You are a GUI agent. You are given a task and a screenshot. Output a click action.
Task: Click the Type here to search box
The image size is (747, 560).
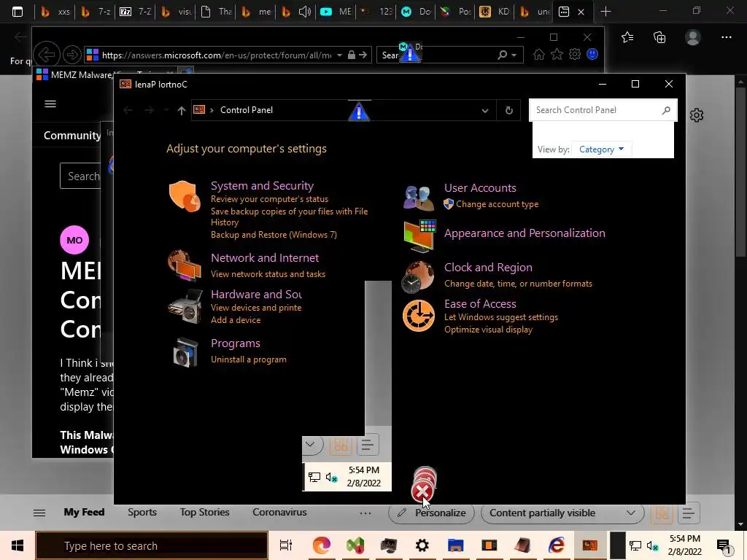click(152, 545)
